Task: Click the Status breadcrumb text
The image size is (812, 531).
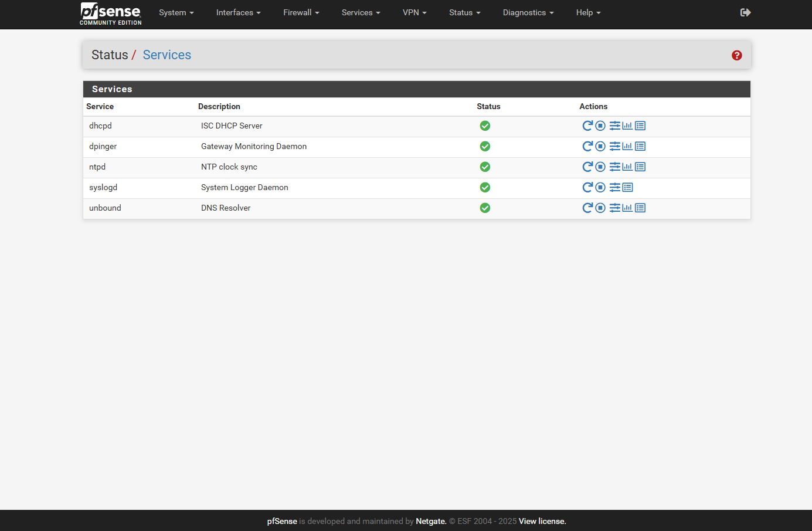Action: [x=110, y=55]
